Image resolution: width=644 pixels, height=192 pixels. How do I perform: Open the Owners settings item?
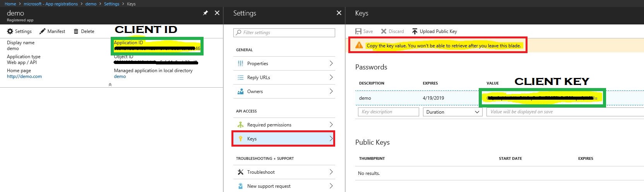(255, 92)
